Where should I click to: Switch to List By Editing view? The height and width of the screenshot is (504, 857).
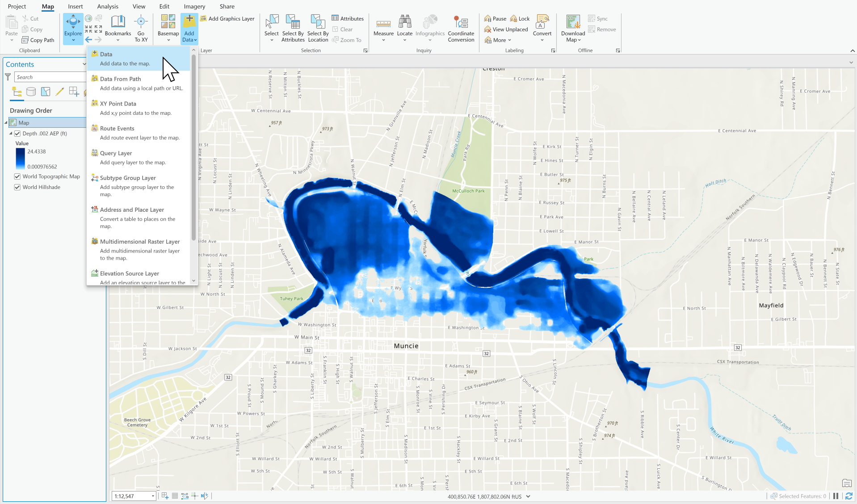click(59, 92)
